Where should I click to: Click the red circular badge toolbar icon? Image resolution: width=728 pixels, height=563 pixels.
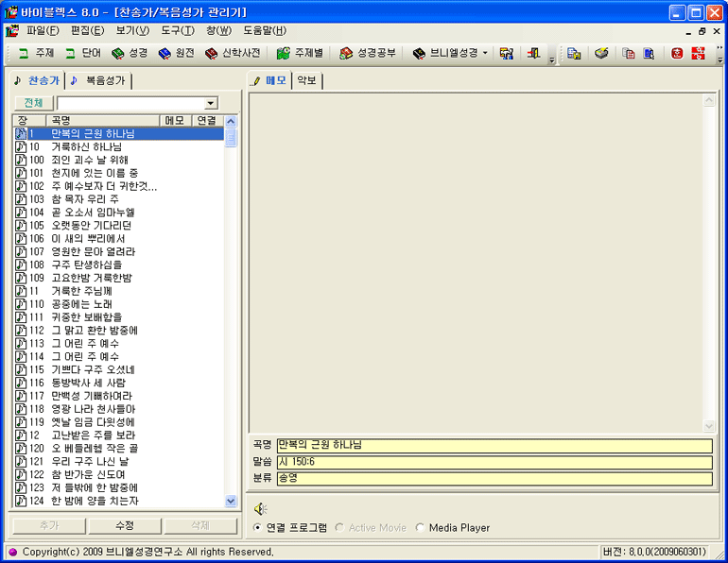677,53
